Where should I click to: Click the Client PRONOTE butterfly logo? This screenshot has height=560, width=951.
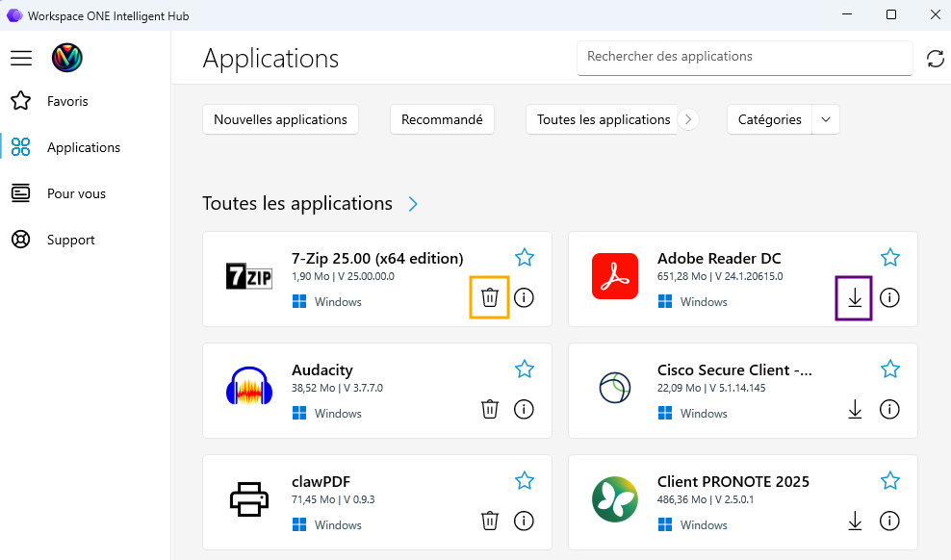pos(615,499)
